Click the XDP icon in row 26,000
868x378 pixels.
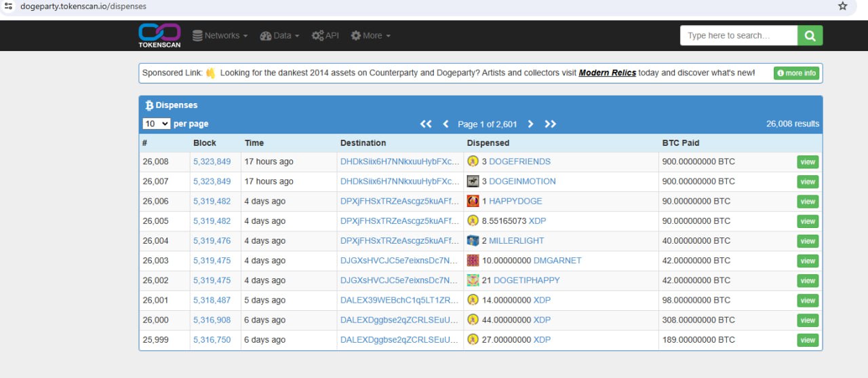point(473,320)
